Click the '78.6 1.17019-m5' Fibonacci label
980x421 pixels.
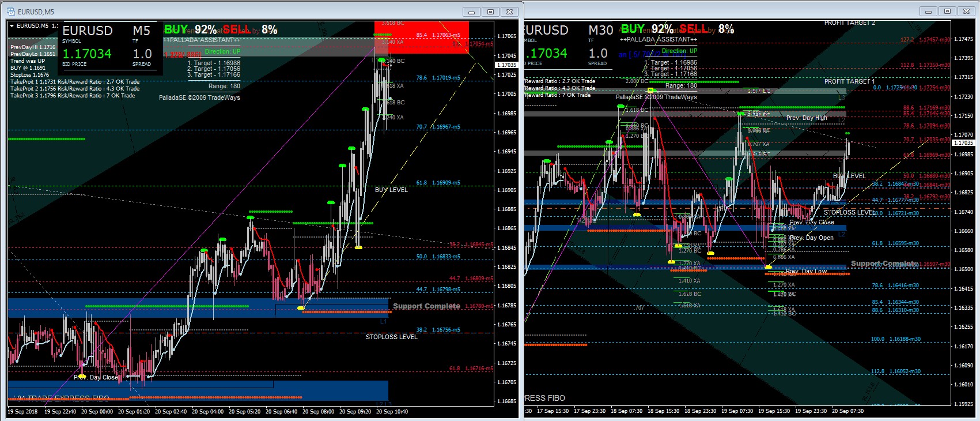[438, 78]
